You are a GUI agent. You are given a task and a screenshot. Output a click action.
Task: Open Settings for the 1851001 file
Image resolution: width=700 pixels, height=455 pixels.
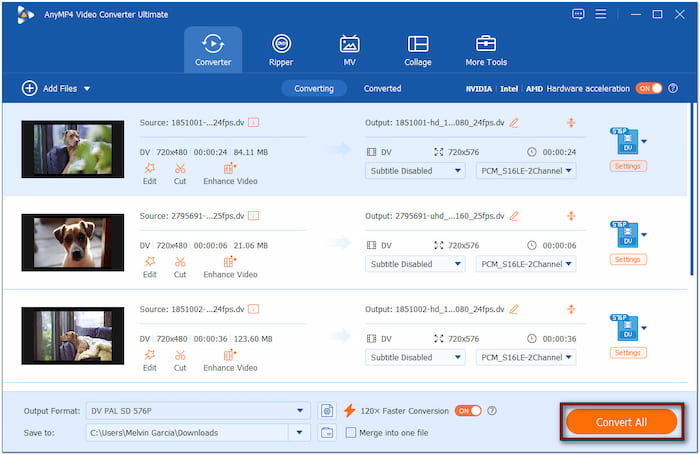pyautogui.click(x=628, y=166)
